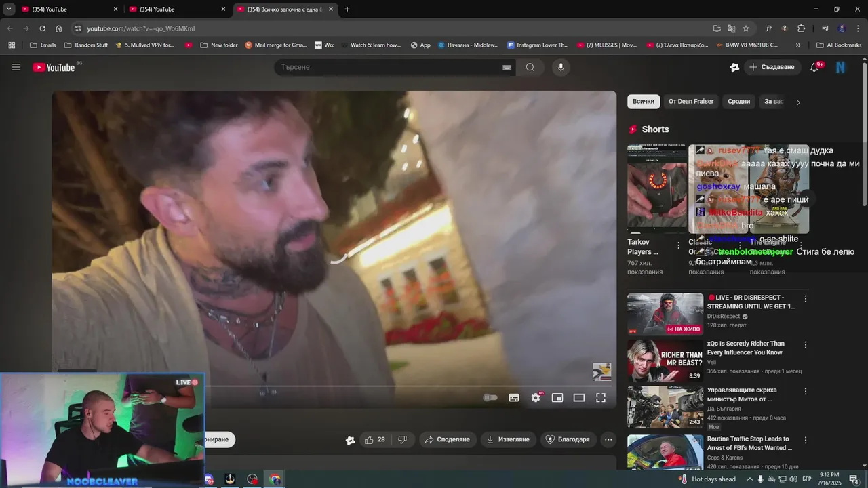Click the Споделяне share button
The width and height of the screenshot is (868, 488).
point(447,439)
